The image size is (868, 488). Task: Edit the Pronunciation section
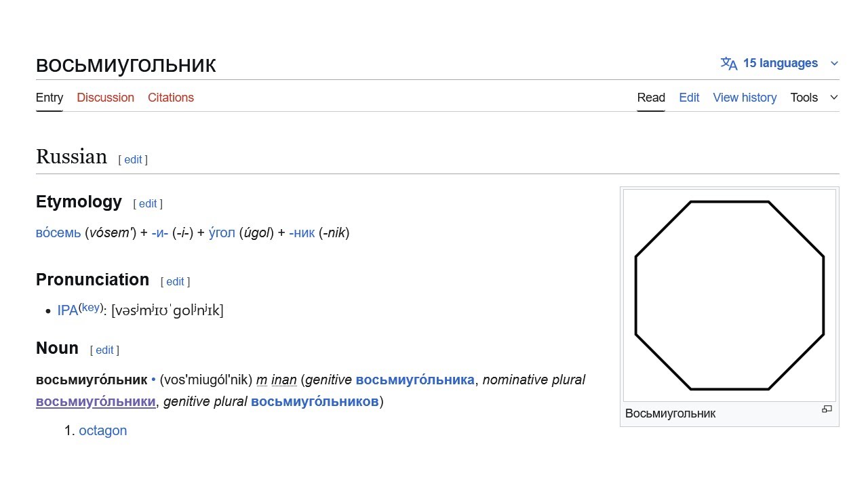(x=175, y=281)
